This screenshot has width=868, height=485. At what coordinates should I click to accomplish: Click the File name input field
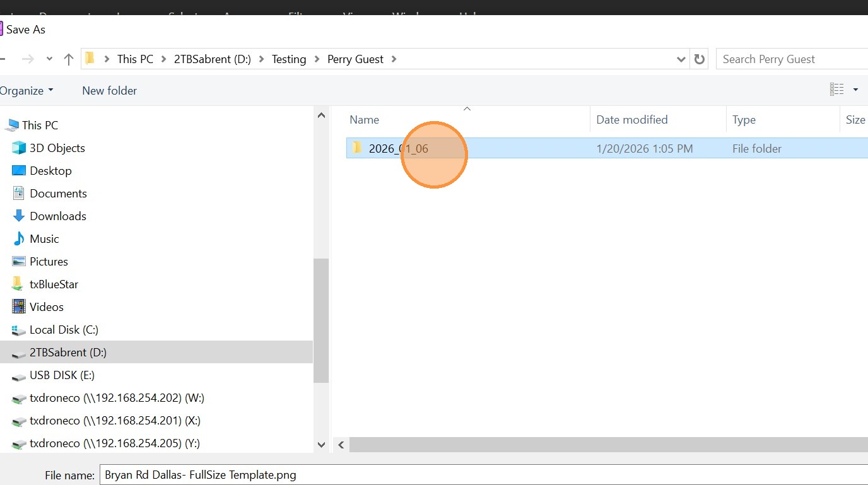(x=484, y=475)
